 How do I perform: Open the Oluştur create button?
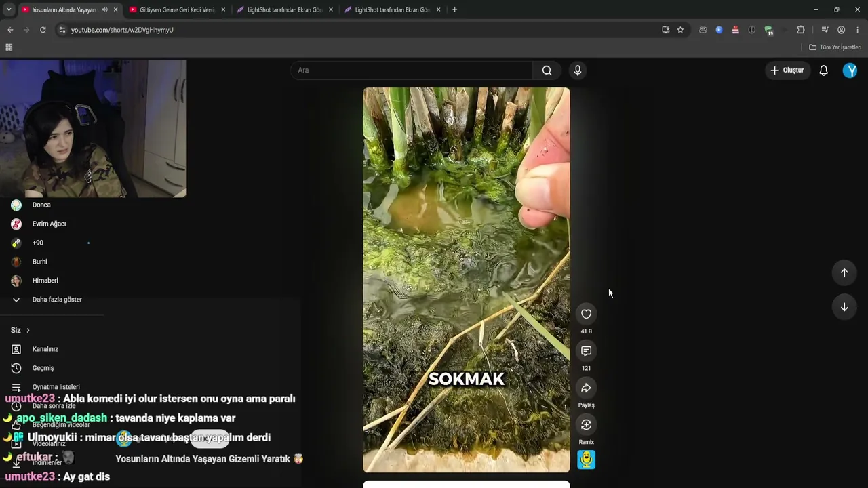787,70
